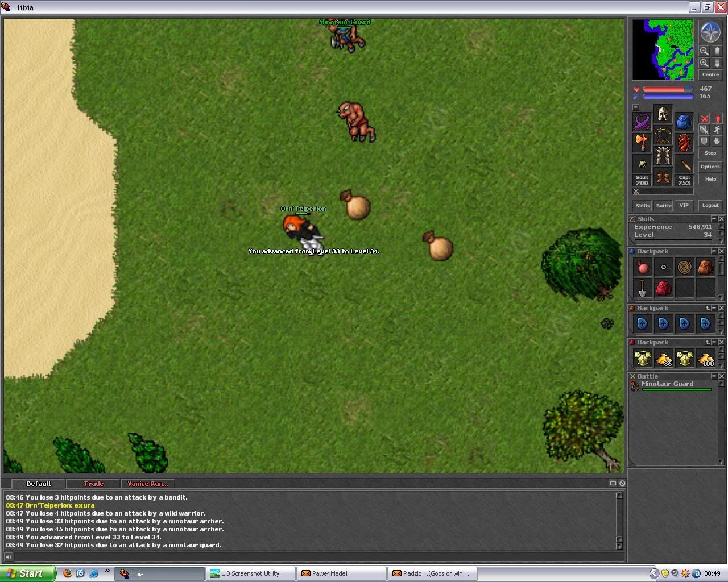Switch to the Vanice Run... chat tab
728x582 pixels.
[148, 484]
